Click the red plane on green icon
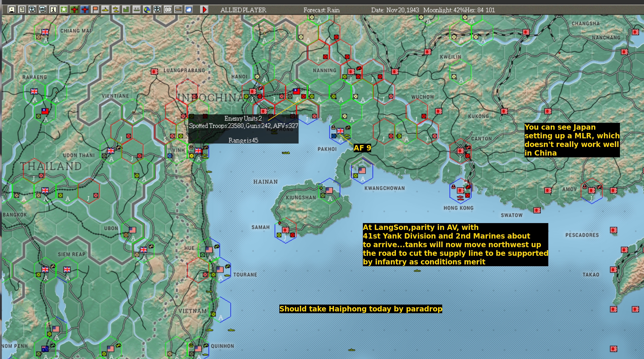The image size is (644, 359). pos(74,10)
